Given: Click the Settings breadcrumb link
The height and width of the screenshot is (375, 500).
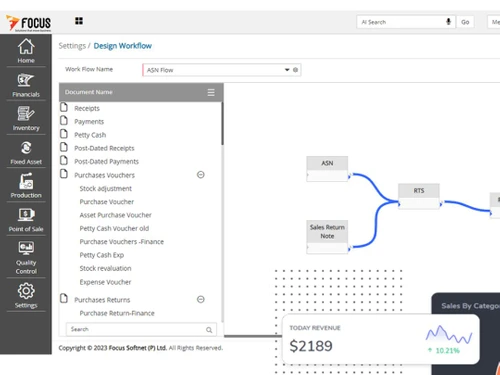Looking at the screenshot, I should [72, 46].
